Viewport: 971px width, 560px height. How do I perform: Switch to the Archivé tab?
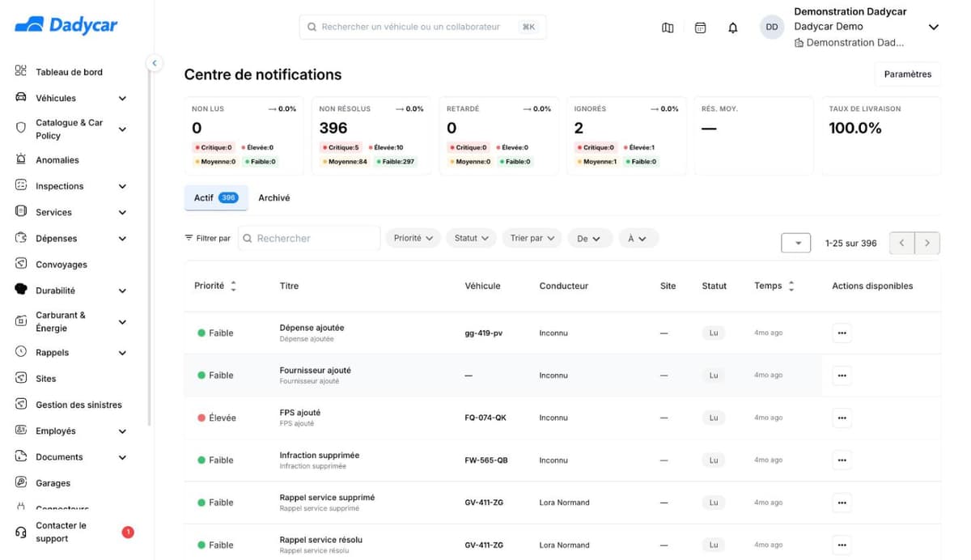[274, 197]
